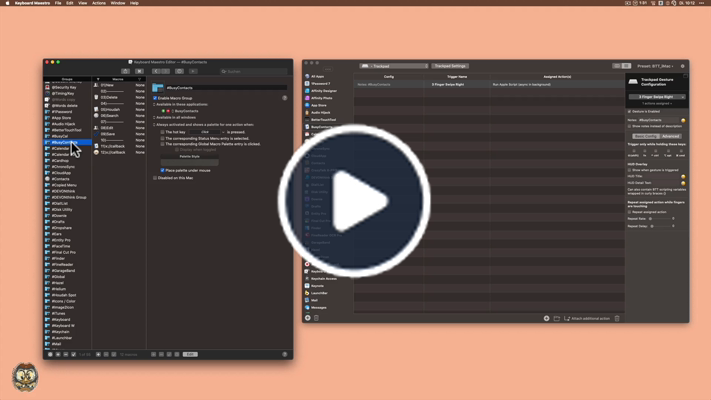Open the Window menu in the menu bar
This screenshot has height=400, width=711.
coord(117,3)
